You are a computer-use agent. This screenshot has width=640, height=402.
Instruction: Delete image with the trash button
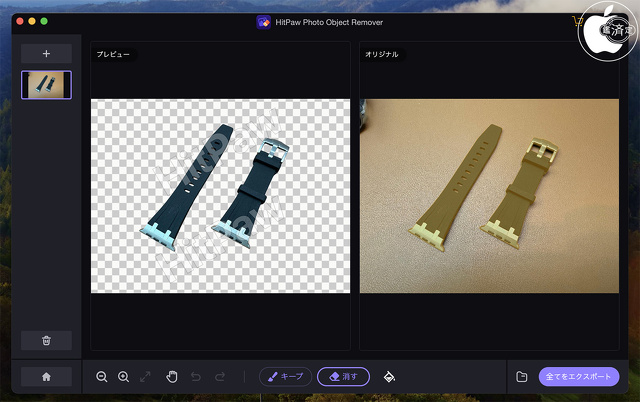click(46, 340)
